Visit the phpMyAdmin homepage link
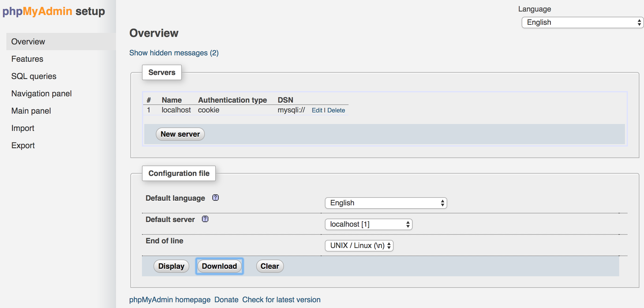 [x=170, y=300]
